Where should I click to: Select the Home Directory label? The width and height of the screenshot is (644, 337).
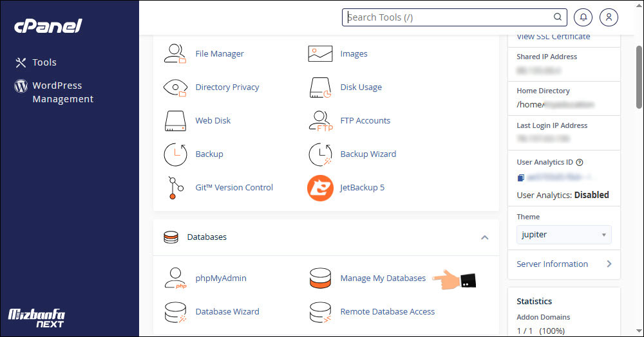pos(543,91)
